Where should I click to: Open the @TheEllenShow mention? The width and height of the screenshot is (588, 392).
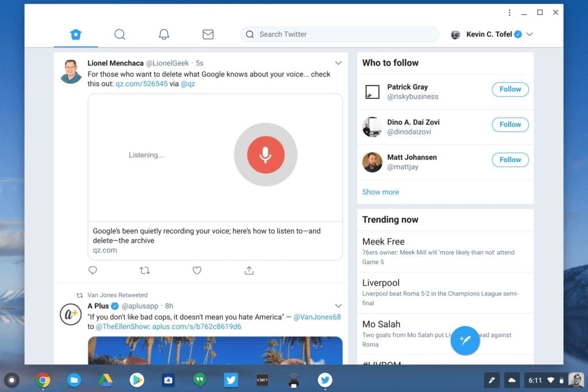[x=122, y=327]
